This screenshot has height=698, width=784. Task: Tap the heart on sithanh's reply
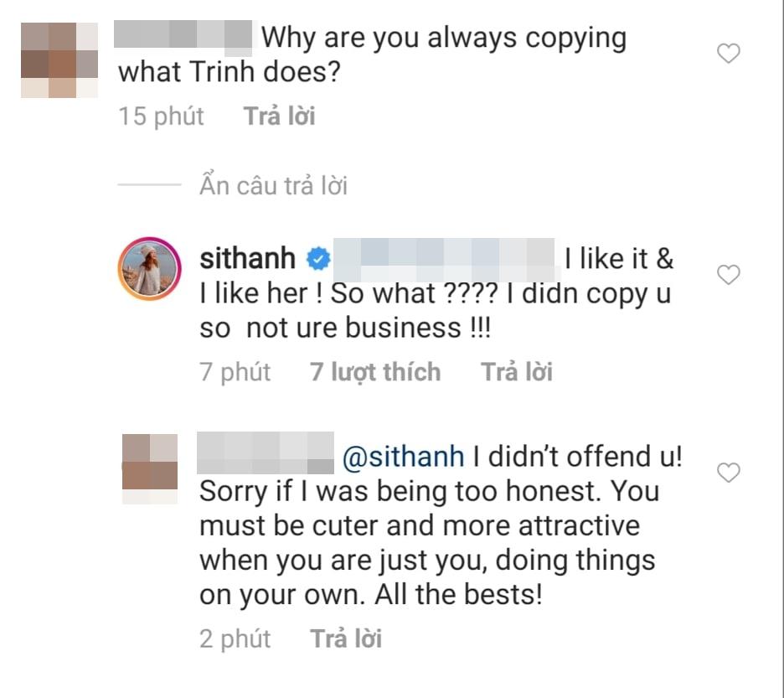pos(730,275)
